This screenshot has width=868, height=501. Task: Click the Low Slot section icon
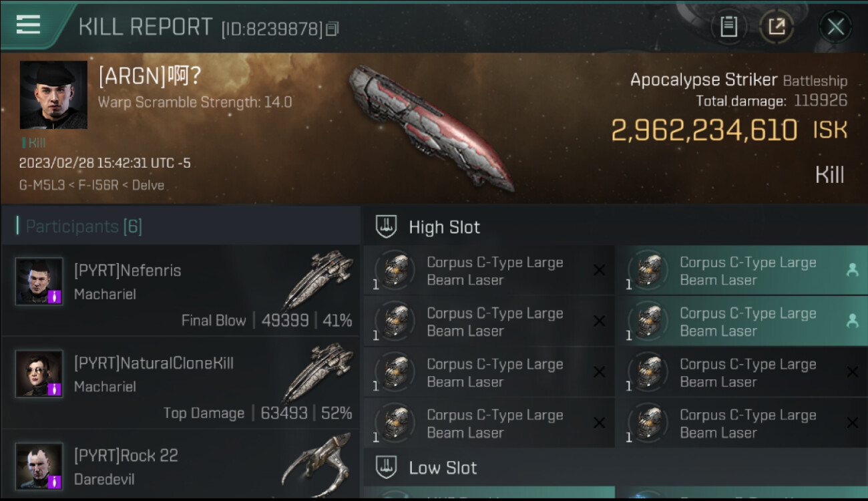pyautogui.click(x=386, y=467)
